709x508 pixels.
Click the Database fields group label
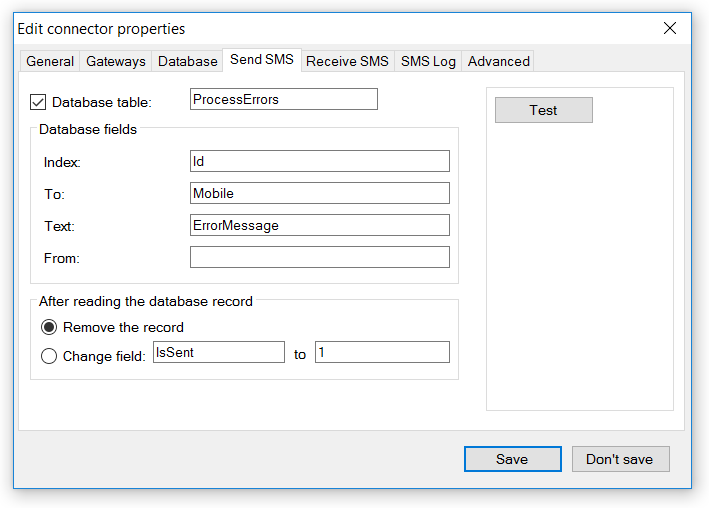point(88,129)
